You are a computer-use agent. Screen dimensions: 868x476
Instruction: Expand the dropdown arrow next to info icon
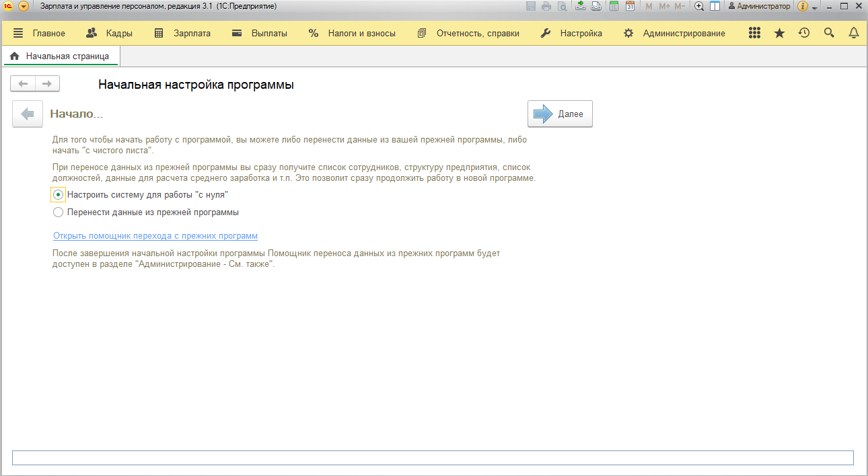click(814, 7)
